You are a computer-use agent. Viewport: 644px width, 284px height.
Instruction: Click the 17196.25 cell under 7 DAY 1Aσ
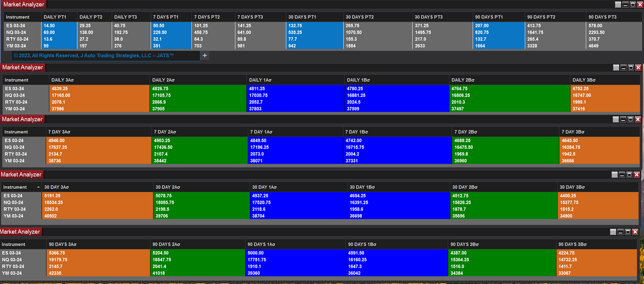tap(295, 147)
